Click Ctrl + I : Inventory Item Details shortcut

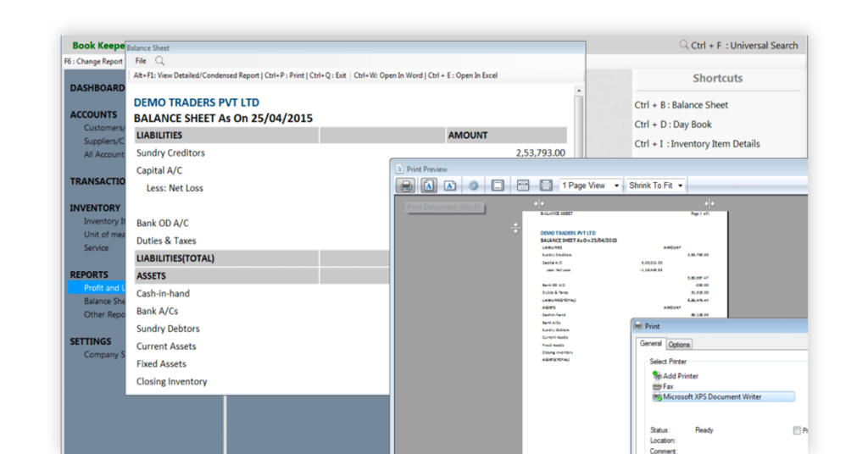click(x=697, y=144)
